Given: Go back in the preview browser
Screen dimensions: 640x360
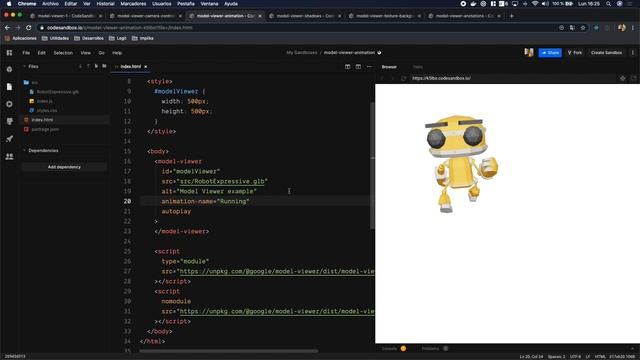Looking at the screenshot, I should pyautogui.click(x=382, y=78).
